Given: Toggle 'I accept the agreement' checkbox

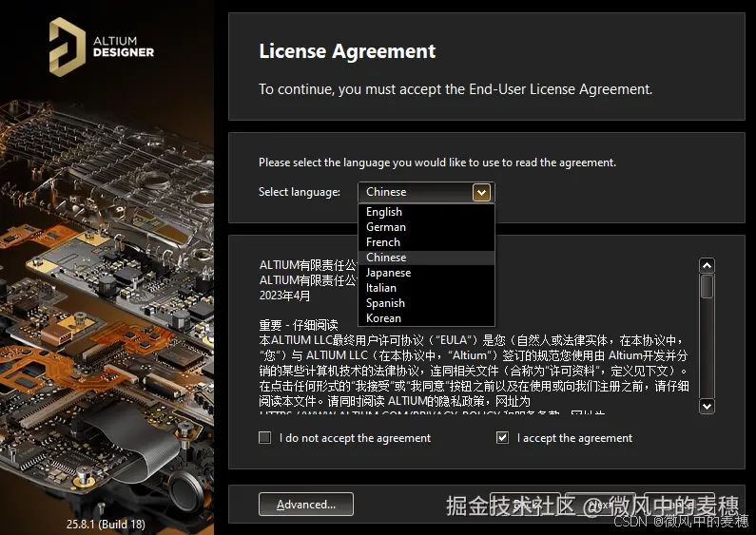Looking at the screenshot, I should (x=502, y=438).
